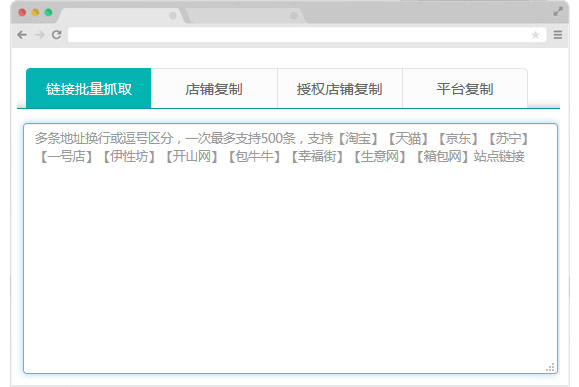Open the 授权店铺复制 tab
Image resolution: width=579 pixels, height=387 pixels.
point(340,89)
